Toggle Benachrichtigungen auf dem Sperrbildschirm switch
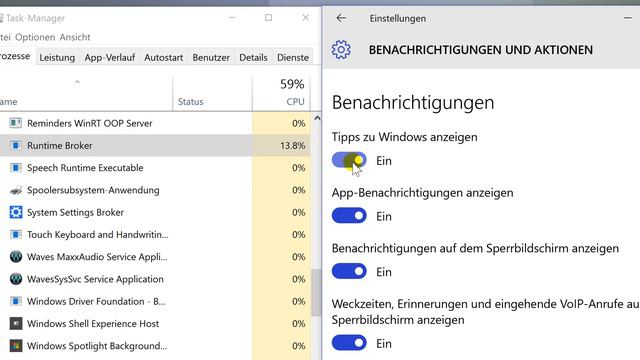 pyautogui.click(x=349, y=271)
